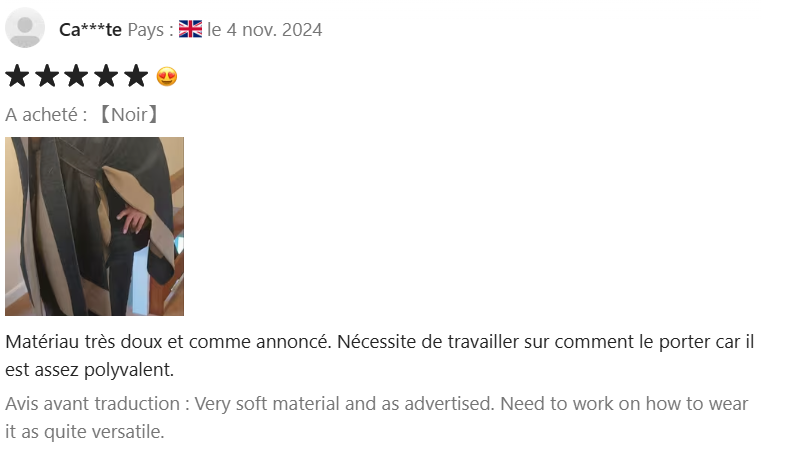Screen dimensions: 791x455
Task: Open the reviewer name Ca***te
Action: pyautogui.click(x=90, y=29)
